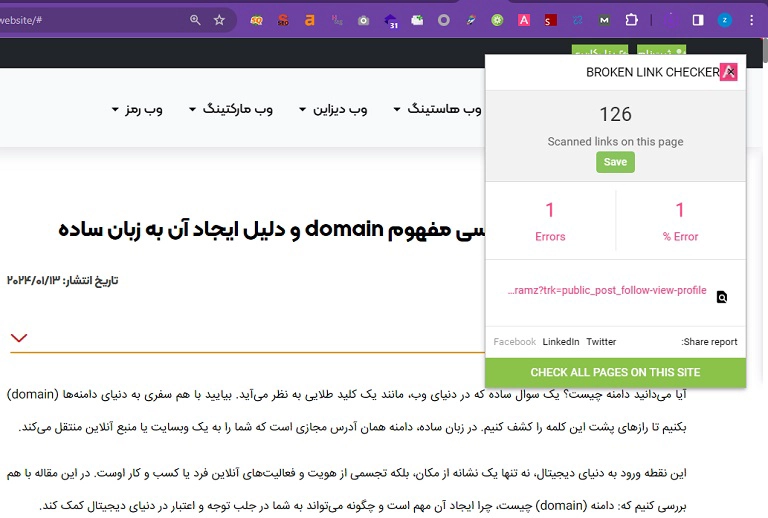Click the green circular extension icon
Viewport: 768px width, 518px height.
point(497,21)
